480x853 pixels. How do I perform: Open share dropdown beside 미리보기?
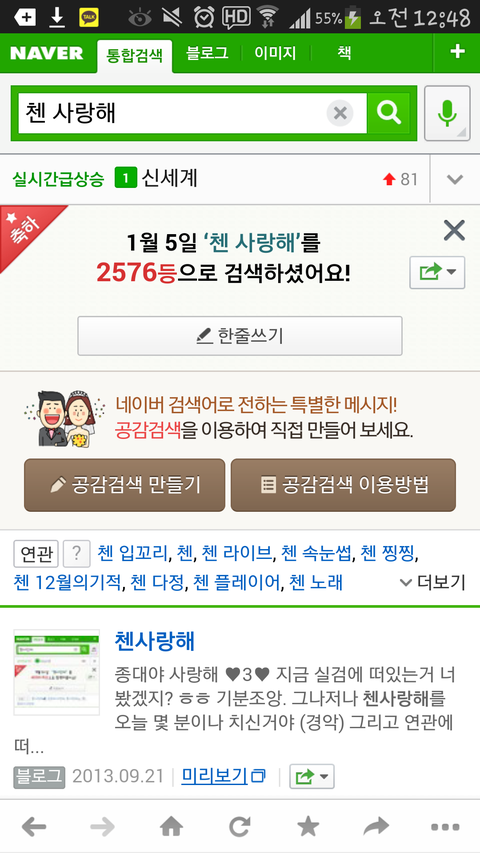click(312, 776)
